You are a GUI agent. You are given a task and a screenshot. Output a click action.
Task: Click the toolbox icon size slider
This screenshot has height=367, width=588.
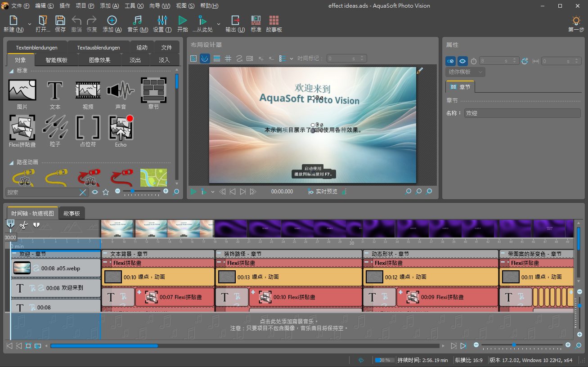pos(141,192)
